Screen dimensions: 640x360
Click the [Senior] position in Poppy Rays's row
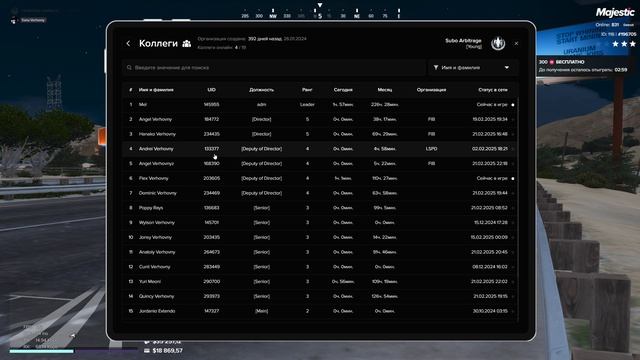coord(261,208)
